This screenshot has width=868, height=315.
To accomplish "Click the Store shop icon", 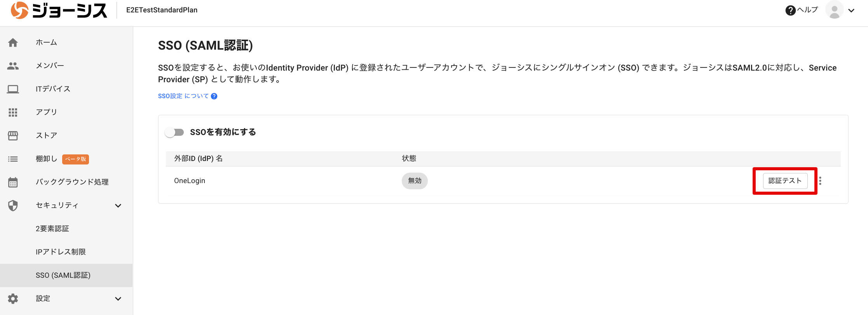I will pos(13,136).
